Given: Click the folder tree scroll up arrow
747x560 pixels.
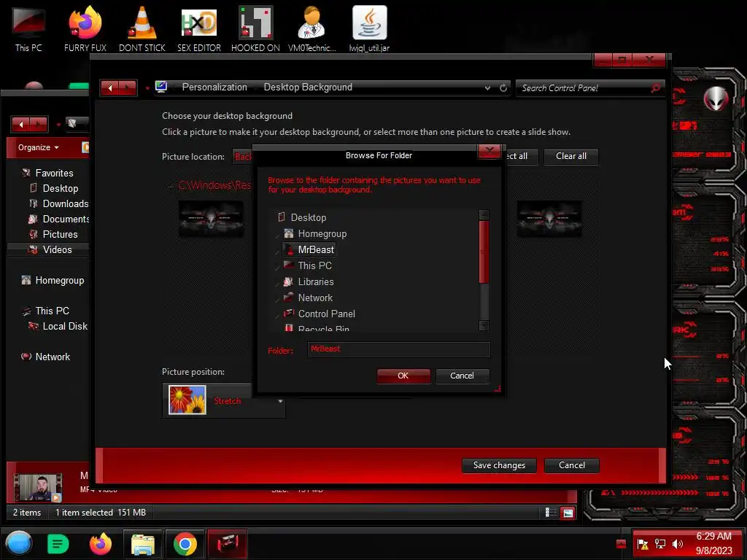Looking at the screenshot, I should point(484,215).
